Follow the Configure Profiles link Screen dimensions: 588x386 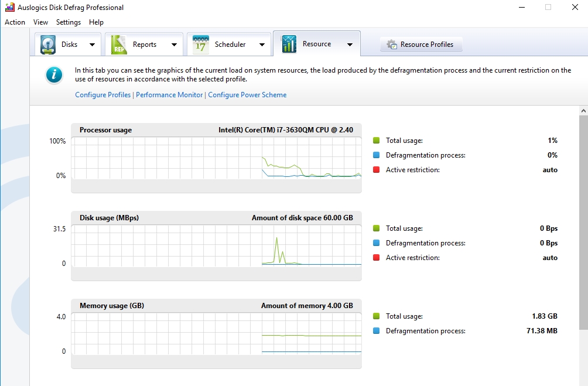click(103, 95)
